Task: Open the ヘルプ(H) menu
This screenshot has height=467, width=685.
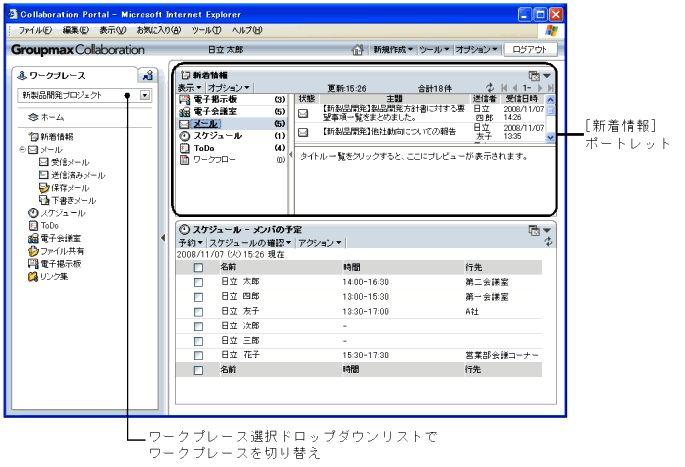Action: click(x=247, y=30)
